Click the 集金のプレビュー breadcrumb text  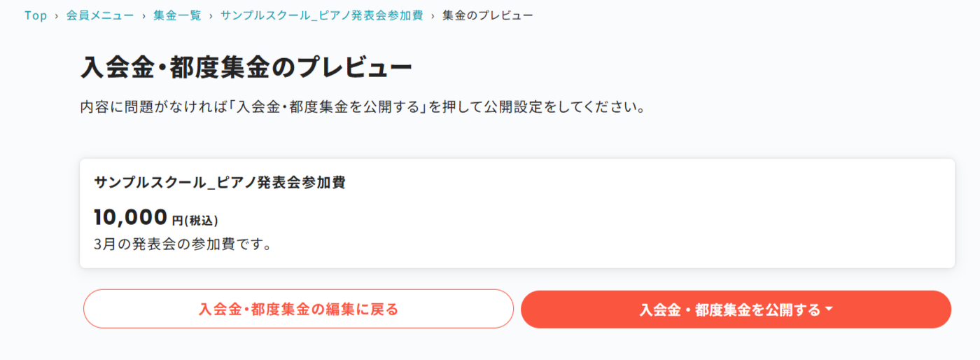coord(487,15)
